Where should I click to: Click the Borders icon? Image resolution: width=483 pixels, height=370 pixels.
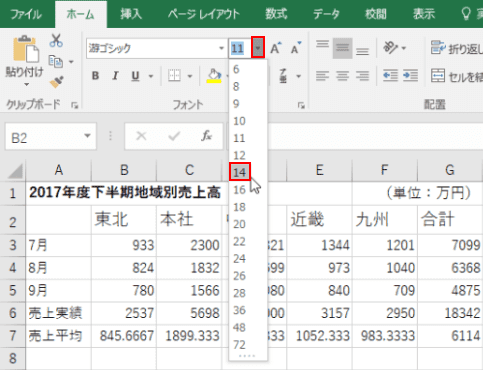pyautogui.click(x=174, y=76)
